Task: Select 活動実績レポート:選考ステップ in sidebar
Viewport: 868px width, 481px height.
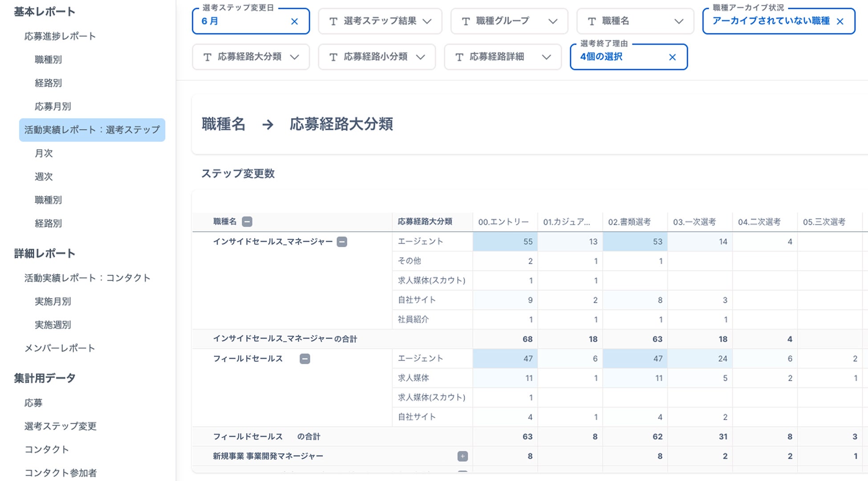Action: tap(92, 130)
